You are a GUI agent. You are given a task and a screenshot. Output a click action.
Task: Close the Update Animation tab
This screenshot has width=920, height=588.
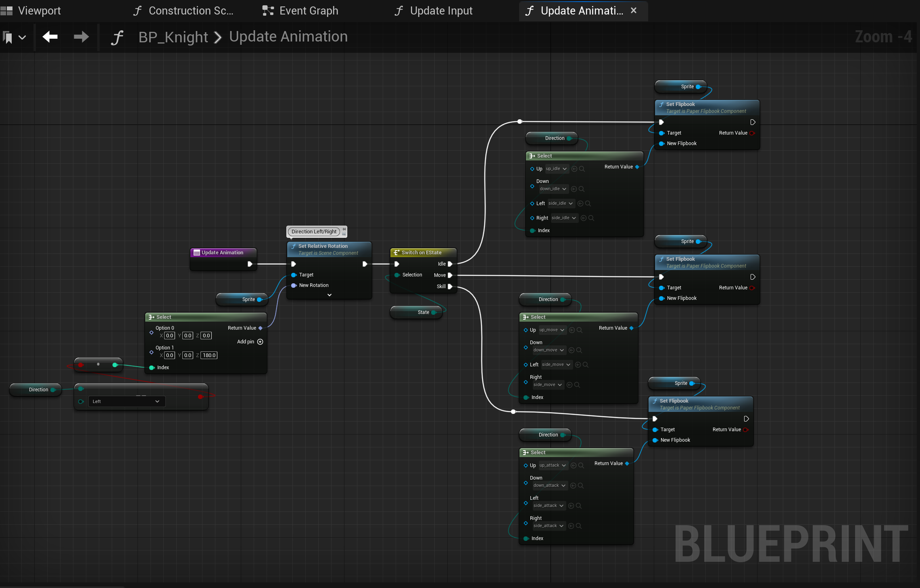[634, 10]
